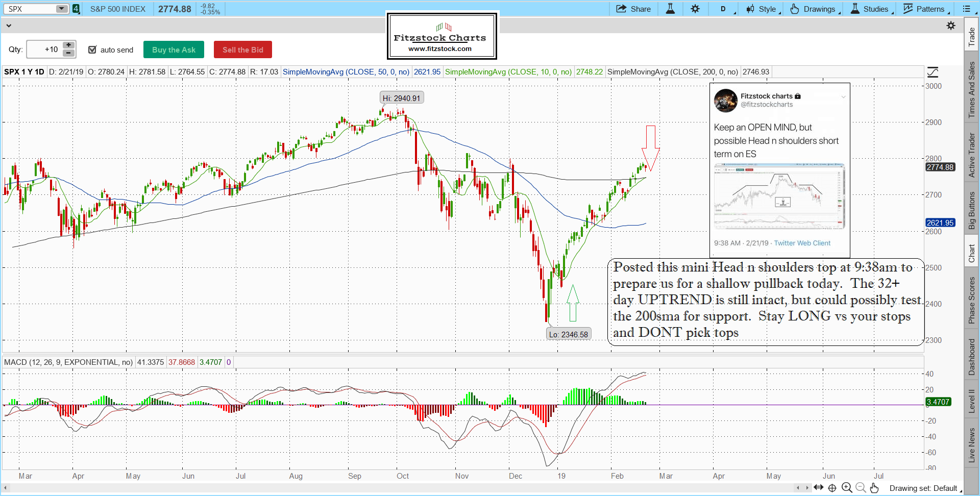
Task: Click the expand/compress time axis arrows icon
Action: 818,488
